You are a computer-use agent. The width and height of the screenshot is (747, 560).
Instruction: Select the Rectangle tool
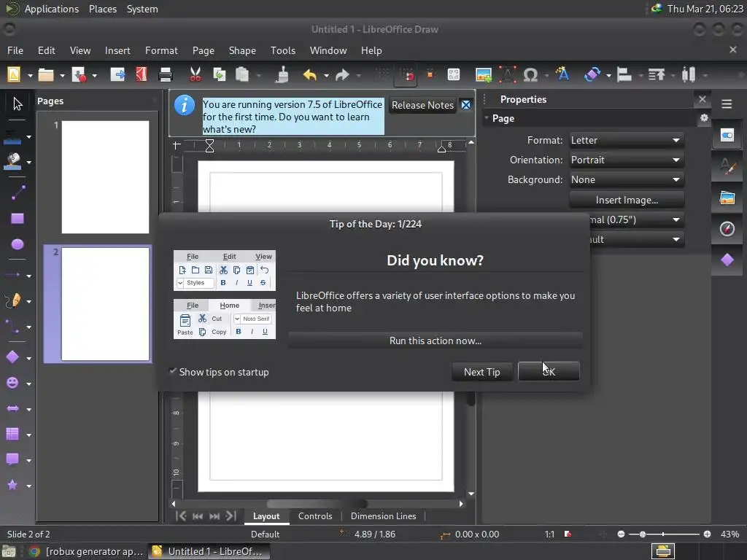pos(18,219)
